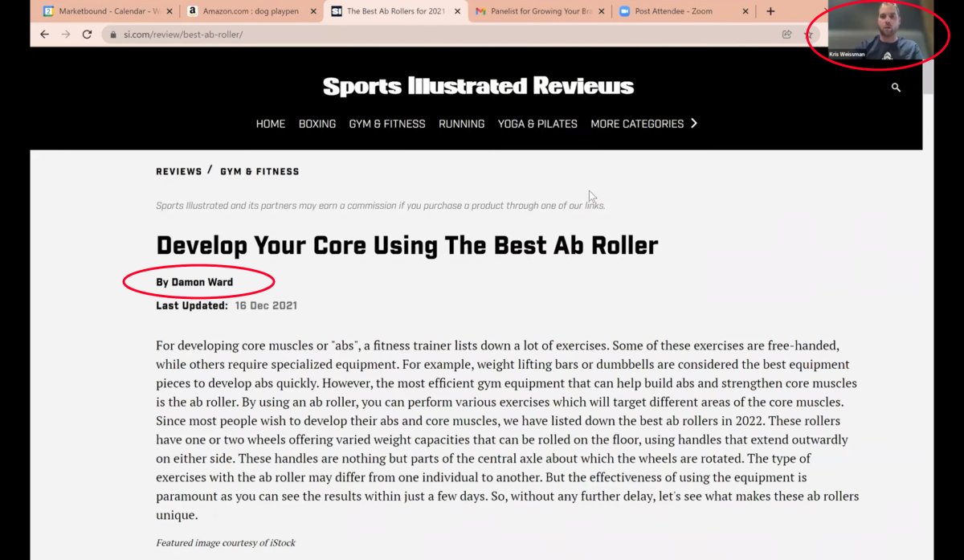Screen dimensions: 964x560
Task: Expand More Categories chevron arrow
Action: click(694, 123)
